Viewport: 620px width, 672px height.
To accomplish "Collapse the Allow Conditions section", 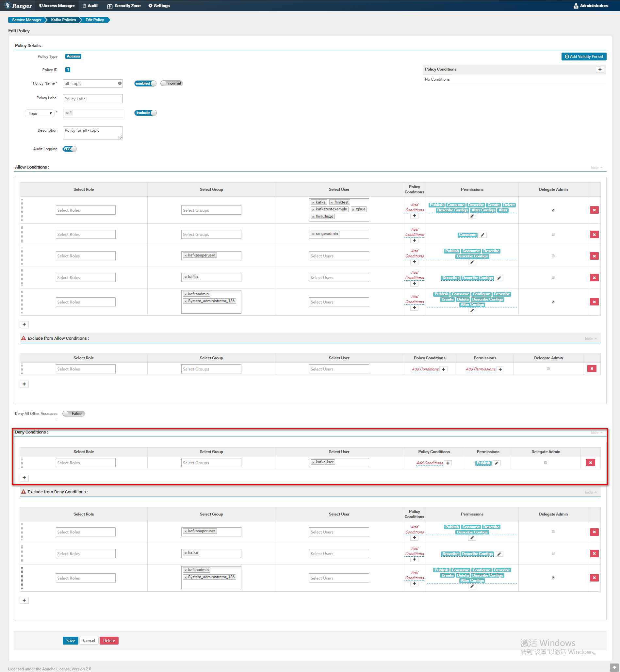I will pyautogui.click(x=596, y=167).
